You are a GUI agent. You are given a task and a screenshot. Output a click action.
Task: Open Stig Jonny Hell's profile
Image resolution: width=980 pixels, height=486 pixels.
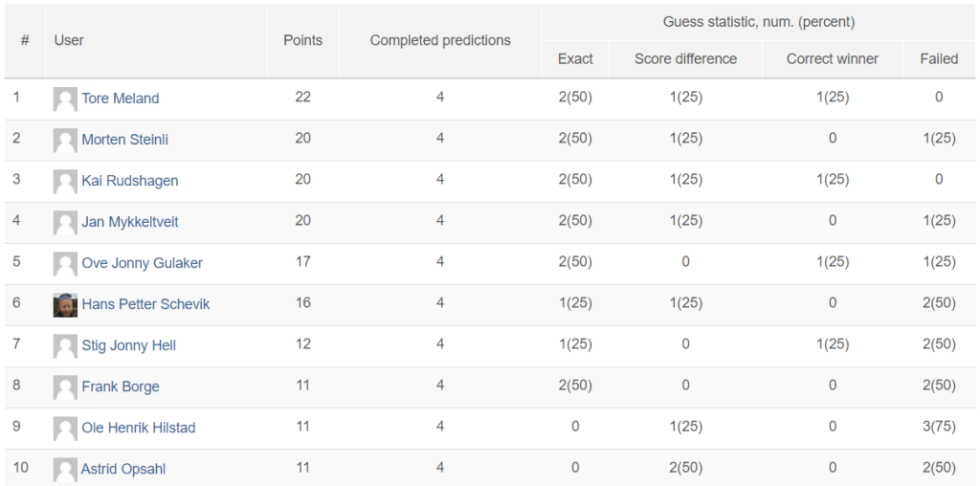(x=129, y=345)
